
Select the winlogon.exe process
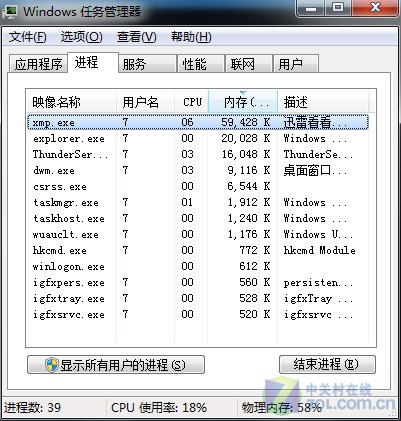[x=198, y=266]
